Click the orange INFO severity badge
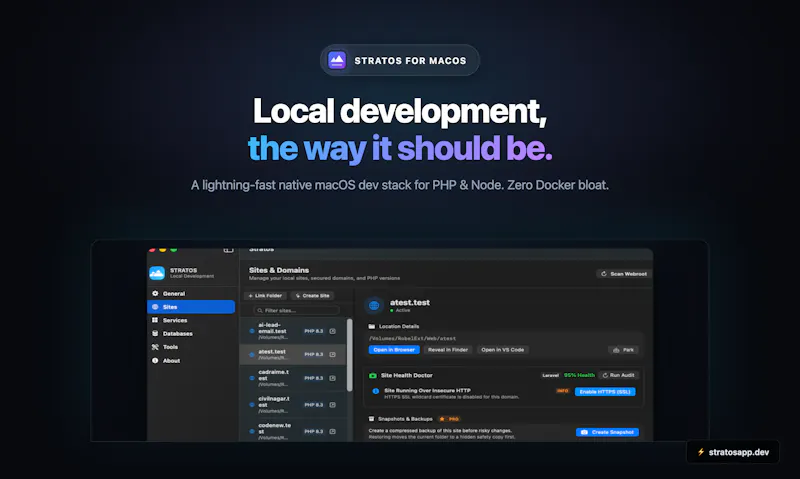This screenshot has width=800, height=479. coord(563,391)
